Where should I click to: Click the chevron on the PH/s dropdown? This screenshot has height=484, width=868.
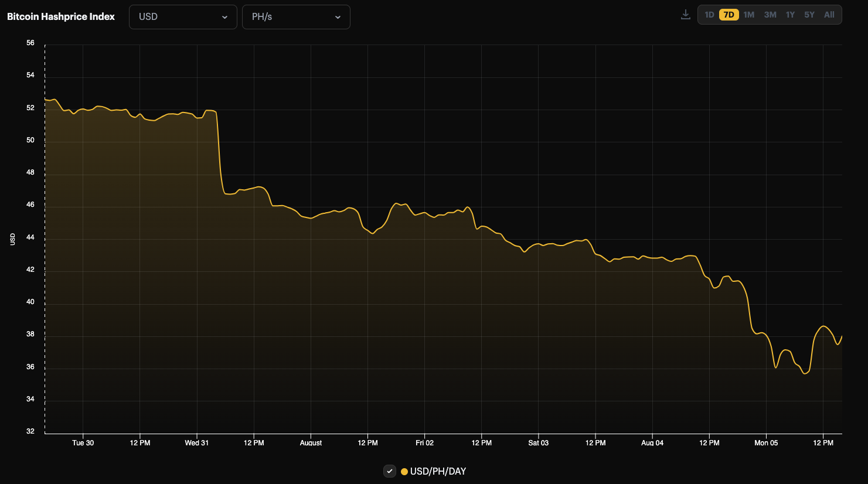point(338,17)
